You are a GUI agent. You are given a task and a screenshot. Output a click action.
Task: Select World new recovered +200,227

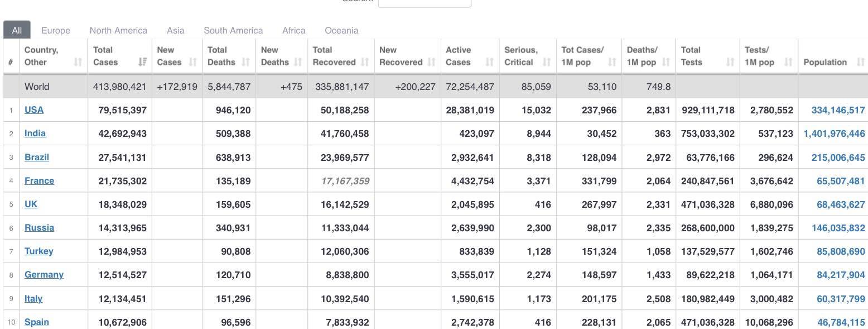tap(415, 87)
